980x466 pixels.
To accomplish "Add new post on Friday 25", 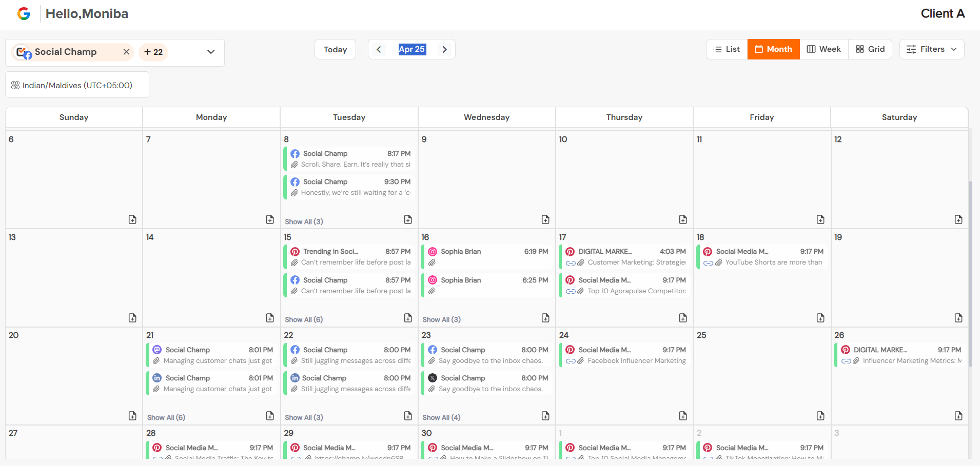I will click(x=820, y=416).
